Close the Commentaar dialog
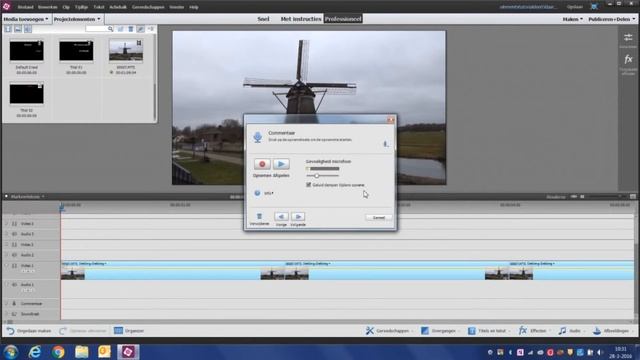 coord(391,120)
